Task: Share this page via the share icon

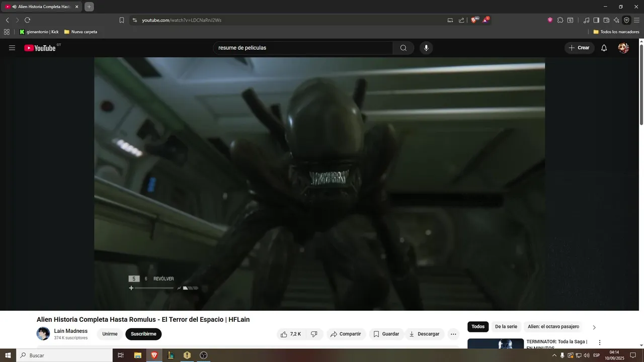Action: tap(461, 20)
